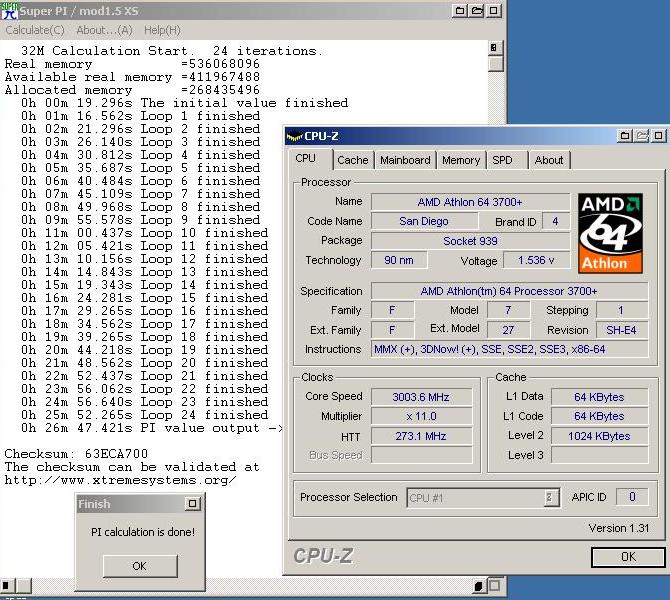Screen dimensions: 670x600
Task: Click the HTT value 273.1 MHz
Action: click(421, 436)
